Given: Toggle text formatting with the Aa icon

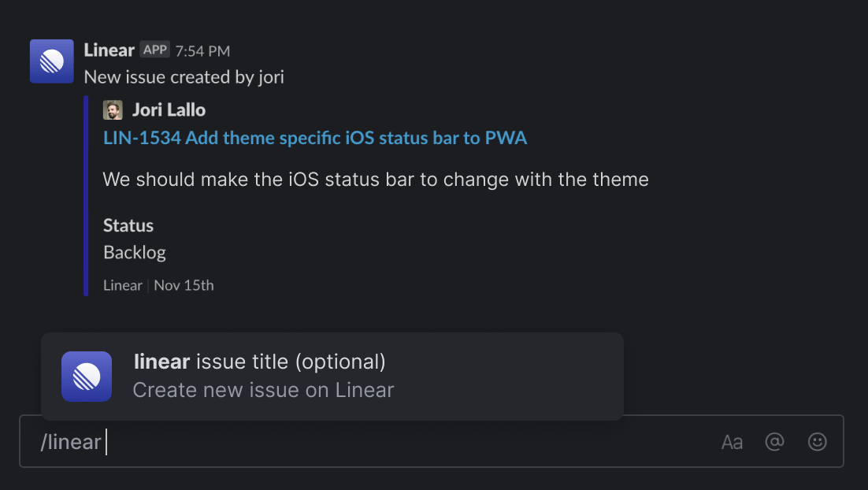Looking at the screenshot, I should [732, 443].
